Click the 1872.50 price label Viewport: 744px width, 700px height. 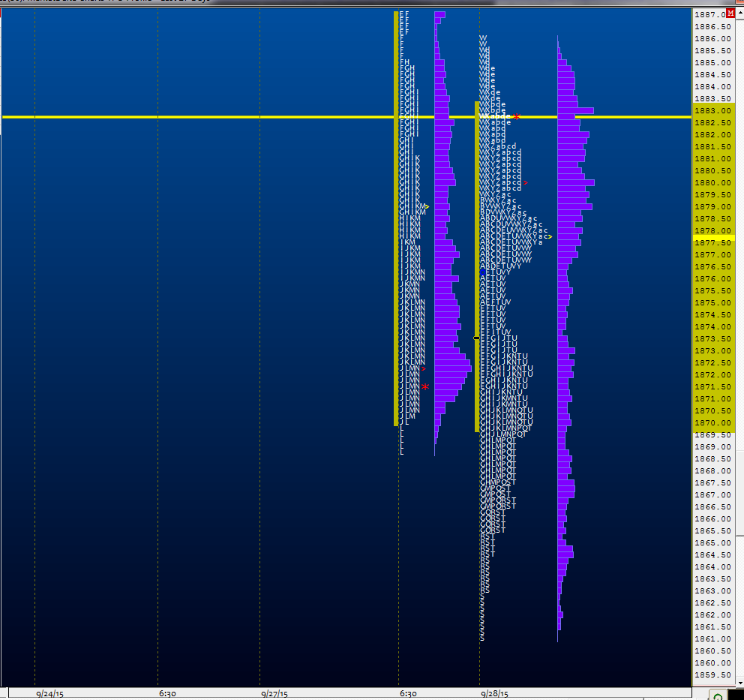pyautogui.click(x=712, y=362)
